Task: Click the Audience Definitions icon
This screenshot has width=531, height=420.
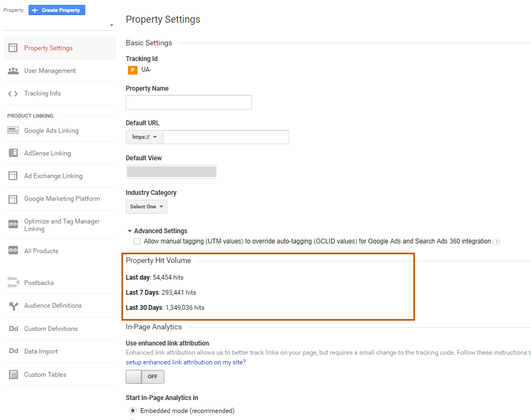Action: click(13, 306)
